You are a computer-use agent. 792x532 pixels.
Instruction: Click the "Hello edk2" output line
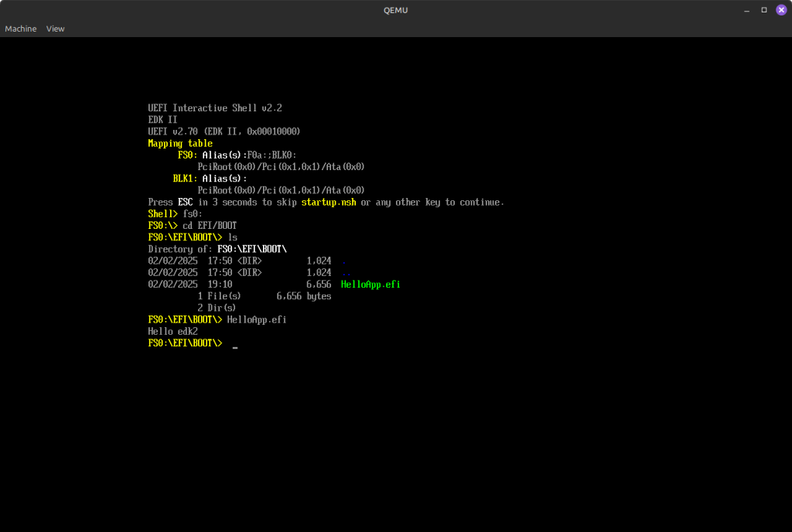172,331
